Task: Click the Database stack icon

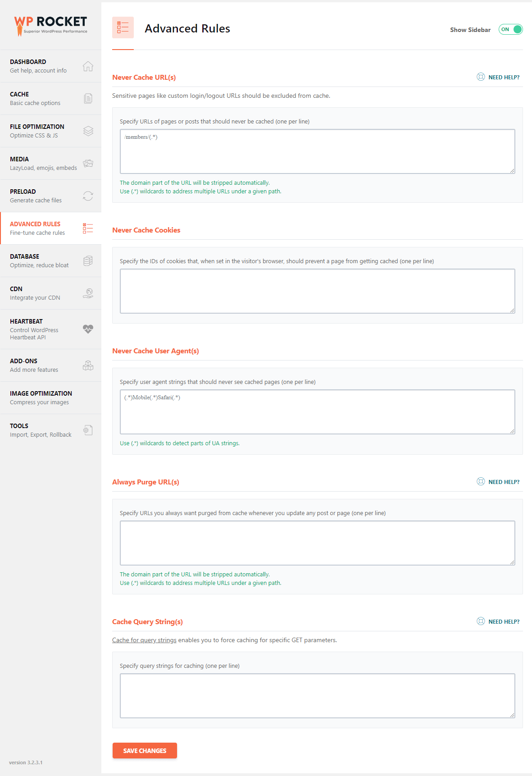Action: pyautogui.click(x=88, y=260)
